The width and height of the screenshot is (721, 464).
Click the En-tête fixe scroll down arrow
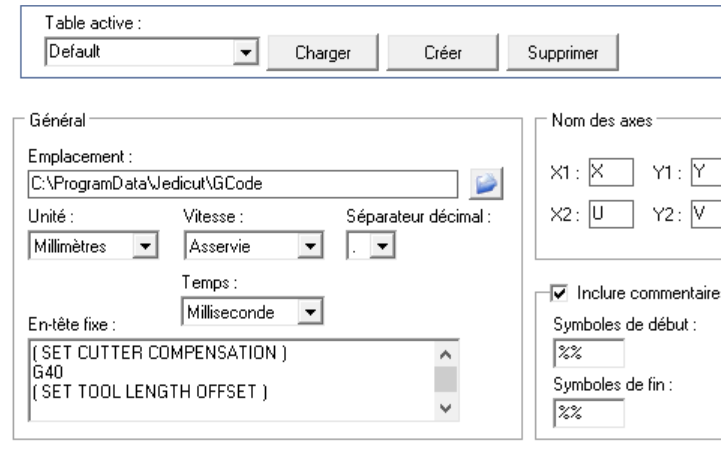point(446,408)
